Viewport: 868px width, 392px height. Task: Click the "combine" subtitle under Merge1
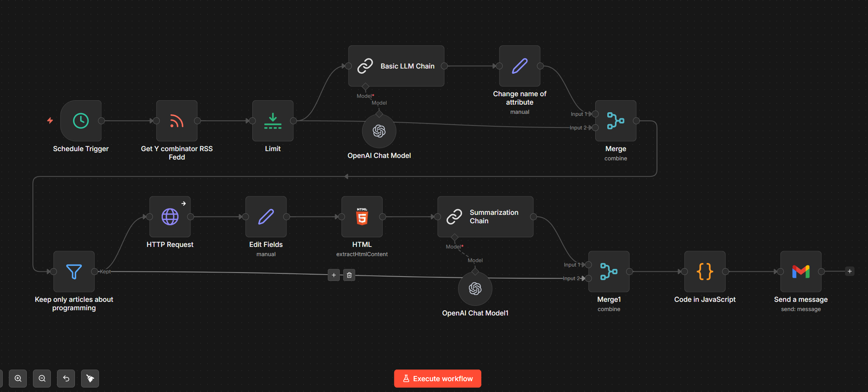[x=609, y=309]
